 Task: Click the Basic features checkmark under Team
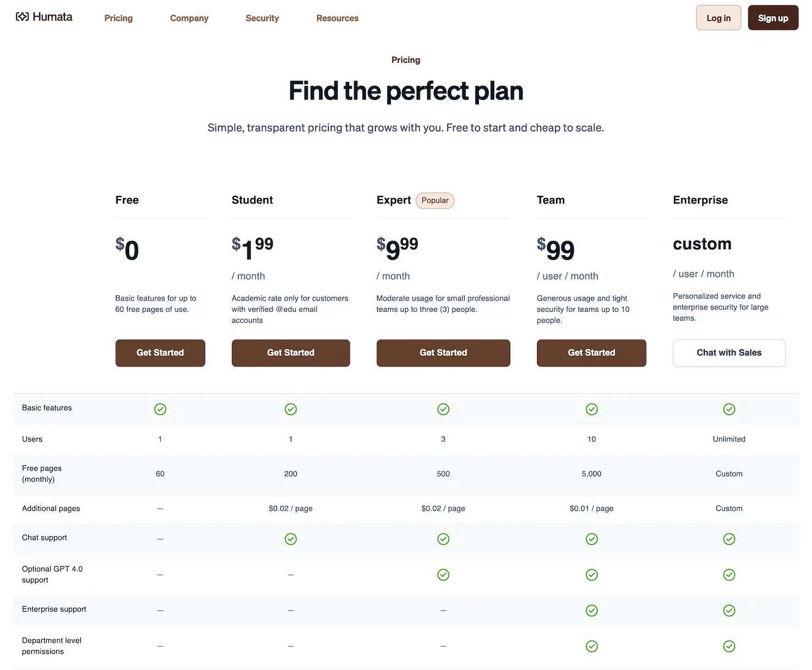[x=592, y=409]
